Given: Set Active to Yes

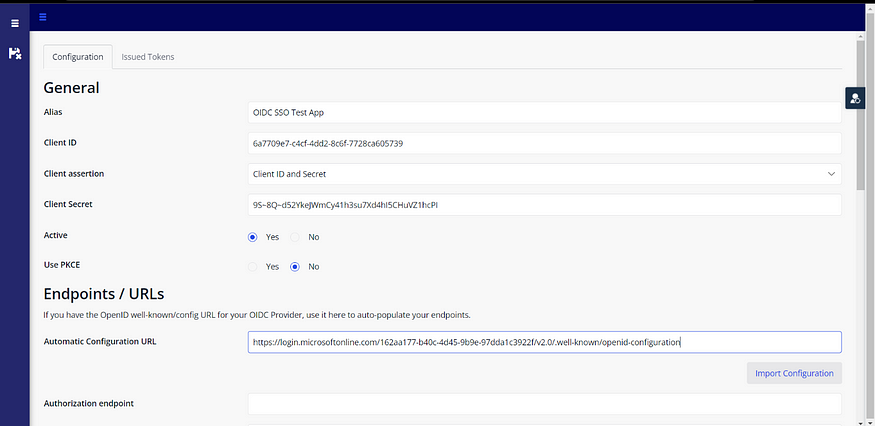Looking at the screenshot, I should 253,237.
